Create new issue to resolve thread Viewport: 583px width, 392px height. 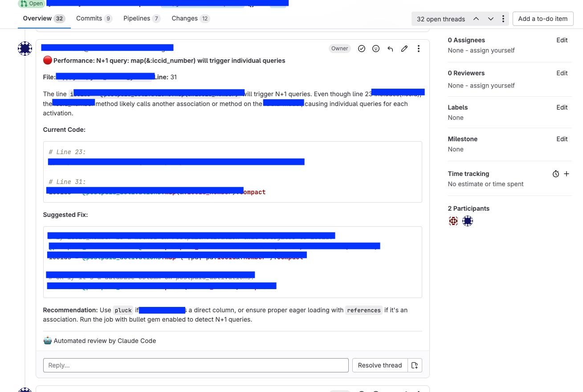coord(415,365)
